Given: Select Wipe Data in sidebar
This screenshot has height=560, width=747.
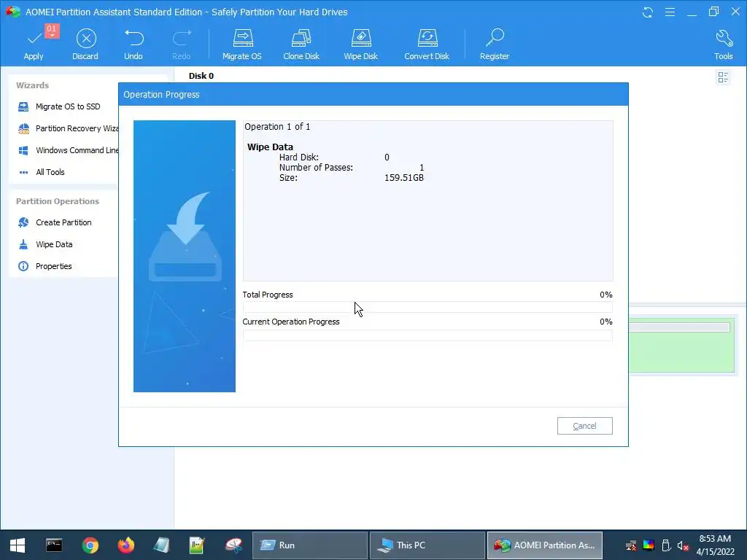Looking at the screenshot, I should pyautogui.click(x=45, y=245).
